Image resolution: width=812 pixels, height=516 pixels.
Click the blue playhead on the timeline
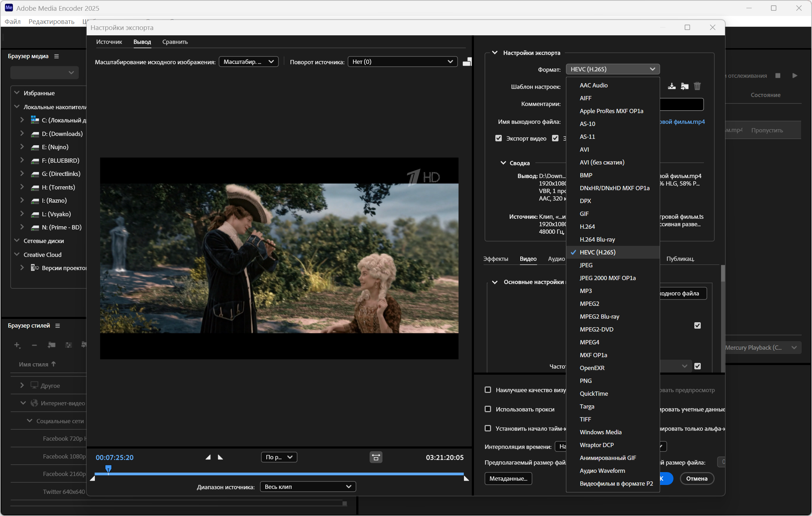[x=108, y=468]
